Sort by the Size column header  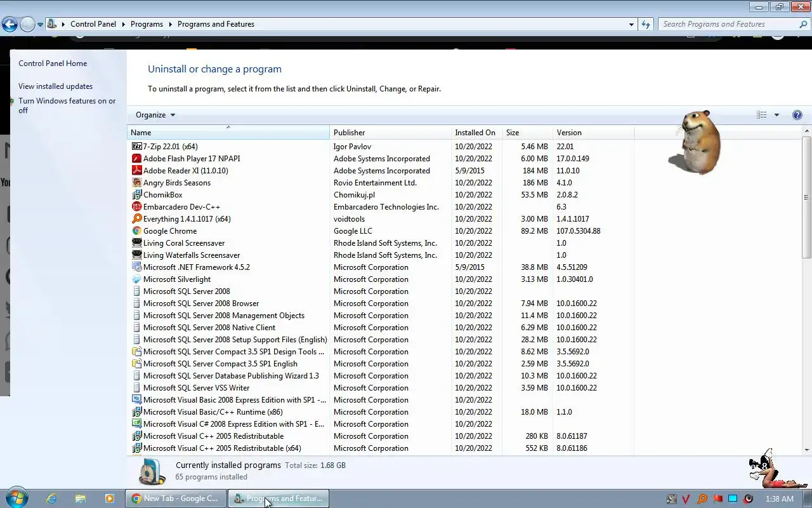(527, 133)
